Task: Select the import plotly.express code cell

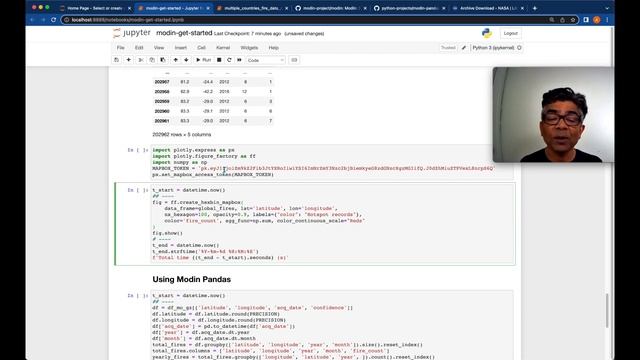Action: (332, 162)
